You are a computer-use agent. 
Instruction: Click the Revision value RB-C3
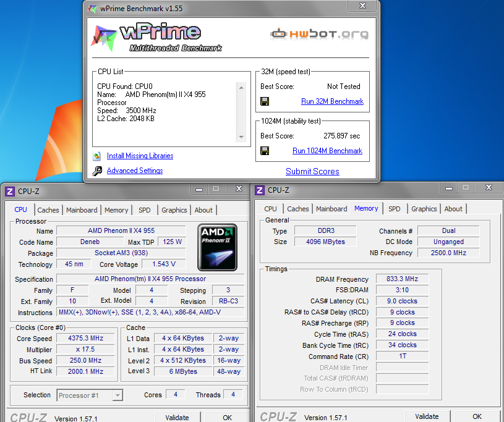coord(229,302)
